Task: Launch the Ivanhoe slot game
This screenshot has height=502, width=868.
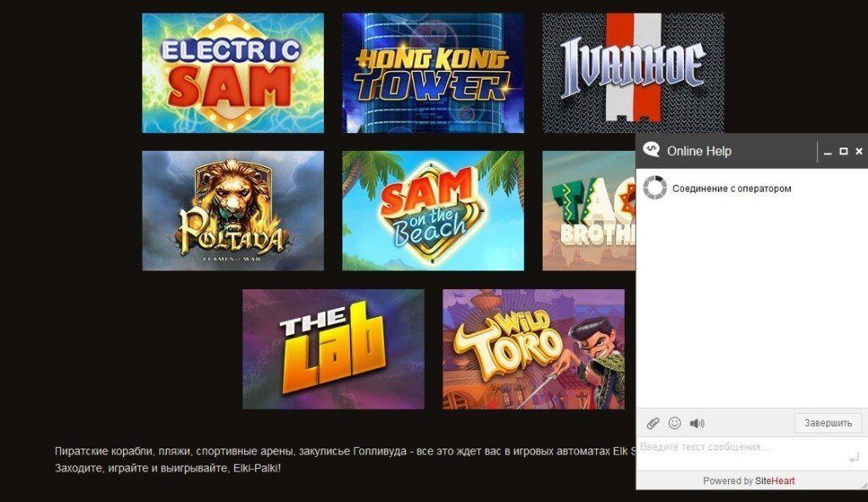Action: point(632,73)
